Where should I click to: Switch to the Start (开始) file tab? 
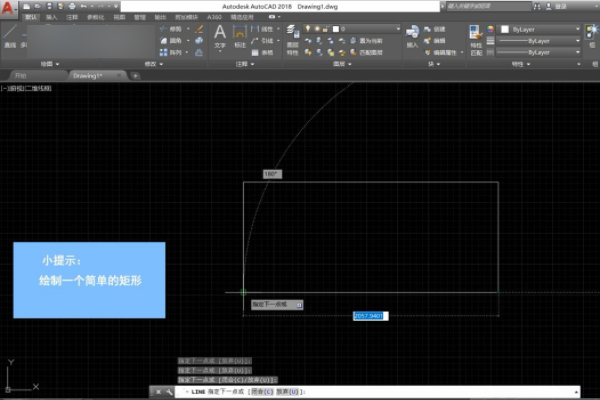click(22, 75)
